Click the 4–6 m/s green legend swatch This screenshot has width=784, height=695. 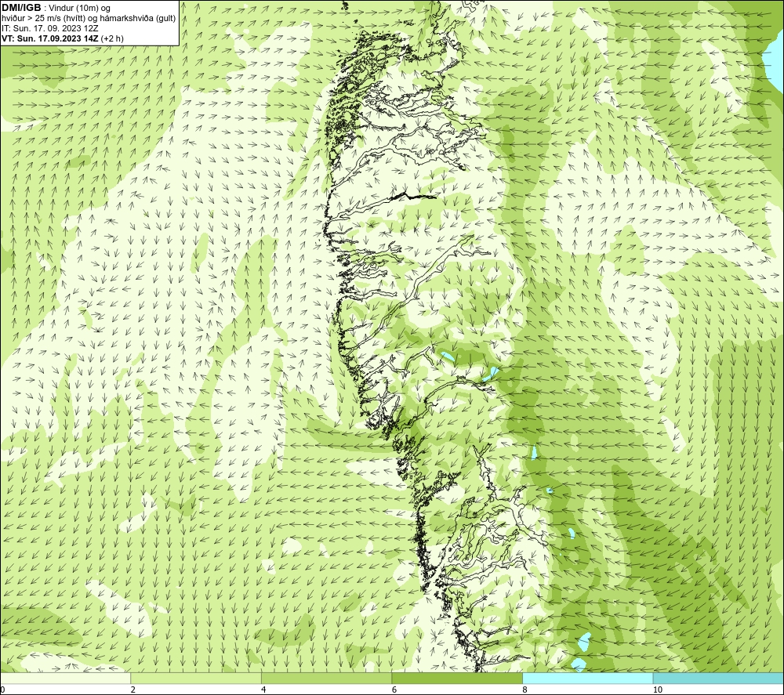tap(326, 678)
